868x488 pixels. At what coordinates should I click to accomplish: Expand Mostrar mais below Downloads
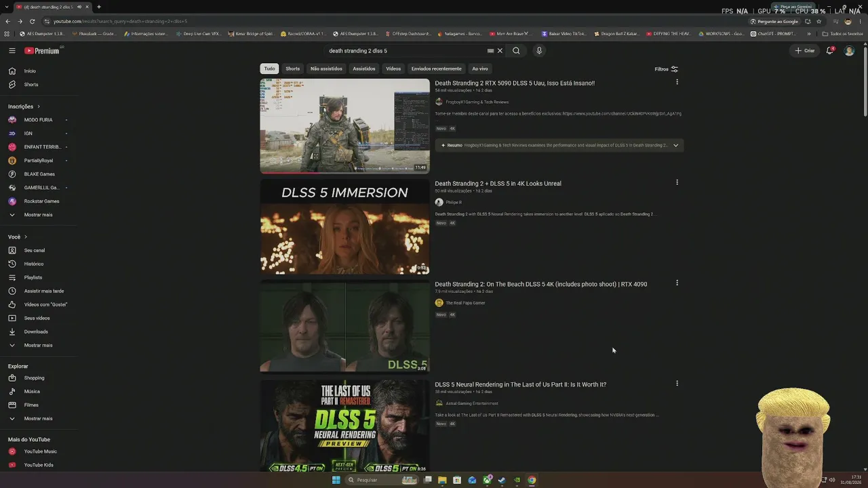38,345
